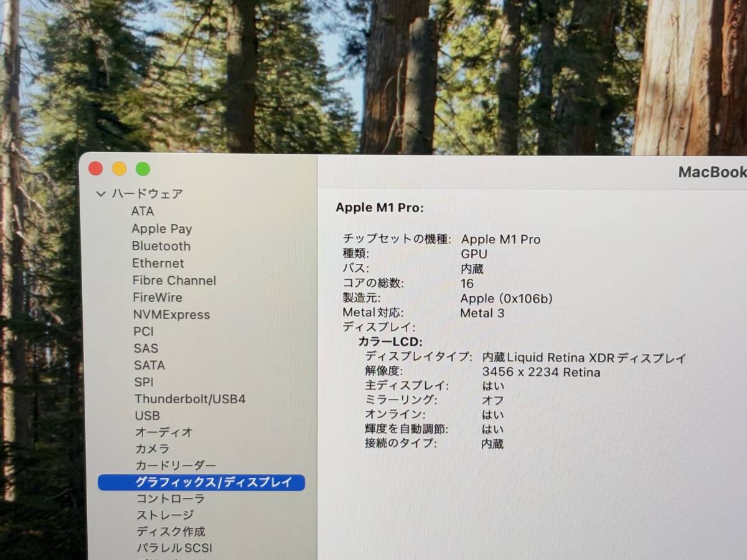Open the Fibre Channel entry

(174, 280)
